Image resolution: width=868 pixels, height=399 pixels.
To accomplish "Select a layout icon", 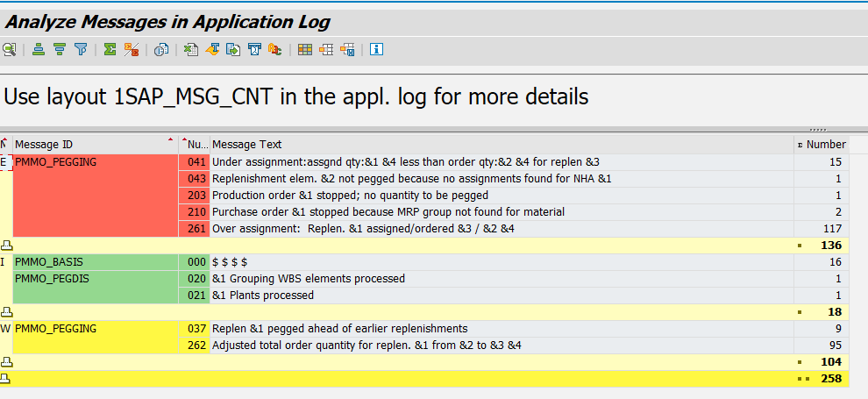I will tap(326, 49).
